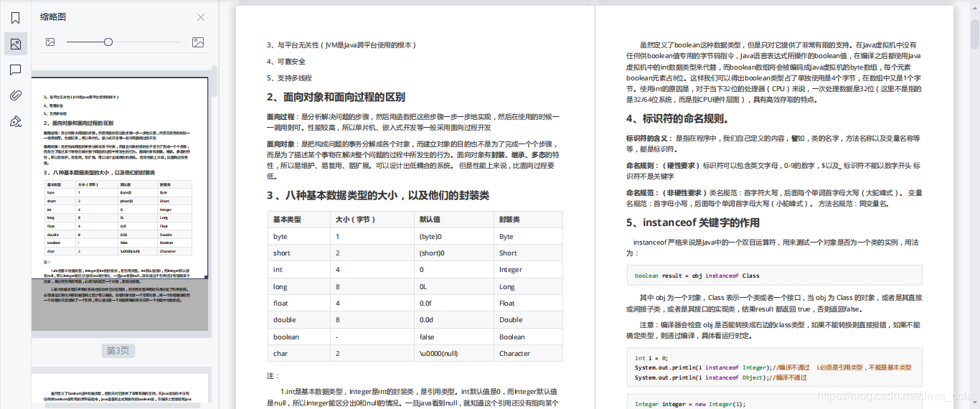Click heading 4、标识符的命名规则。
This screenshot has width=980, height=409.
pos(678,119)
